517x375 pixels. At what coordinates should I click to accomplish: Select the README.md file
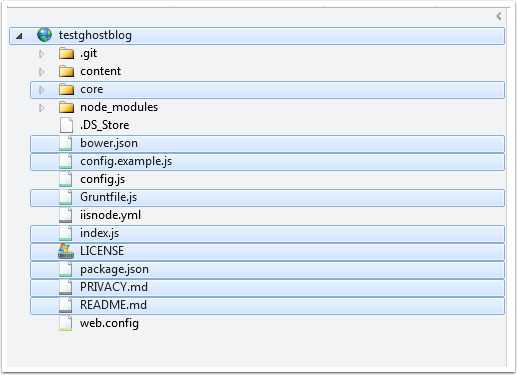tap(267, 306)
